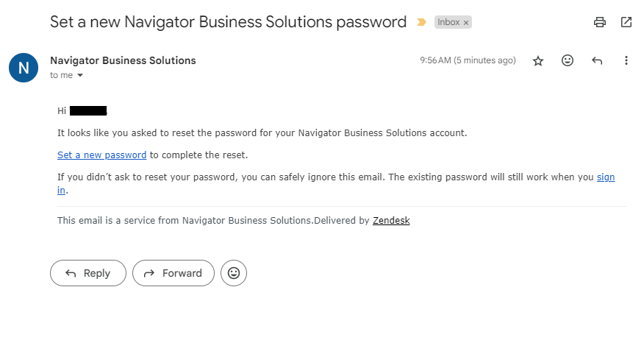Visit the Zendesk link in the footer
Image resolution: width=644 pixels, height=340 pixels.
[391, 220]
